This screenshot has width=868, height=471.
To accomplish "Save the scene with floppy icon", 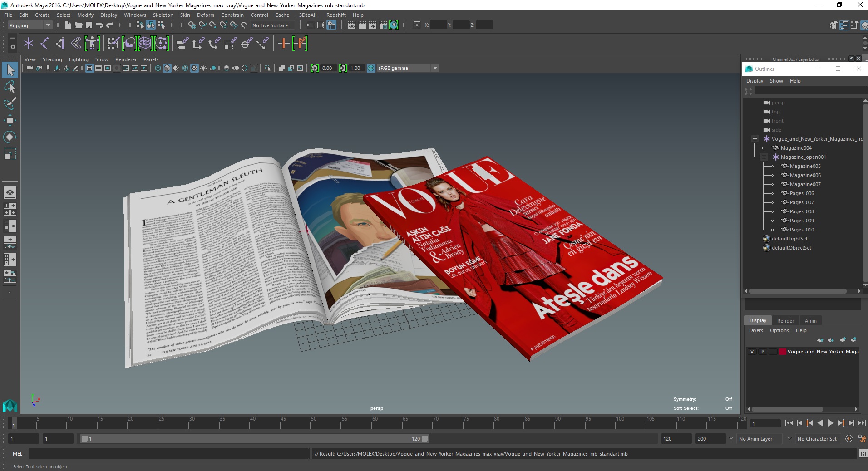I will pos(89,25).
